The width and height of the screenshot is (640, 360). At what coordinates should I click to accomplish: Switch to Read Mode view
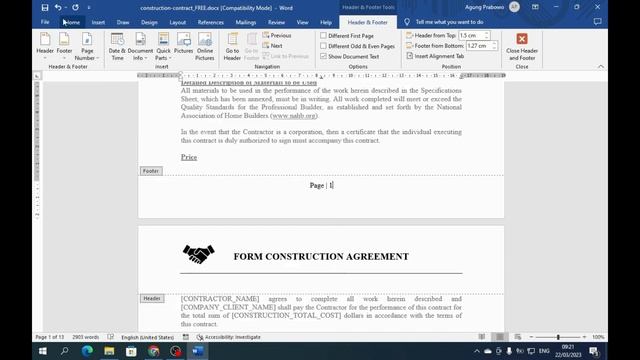pos(482,337)
